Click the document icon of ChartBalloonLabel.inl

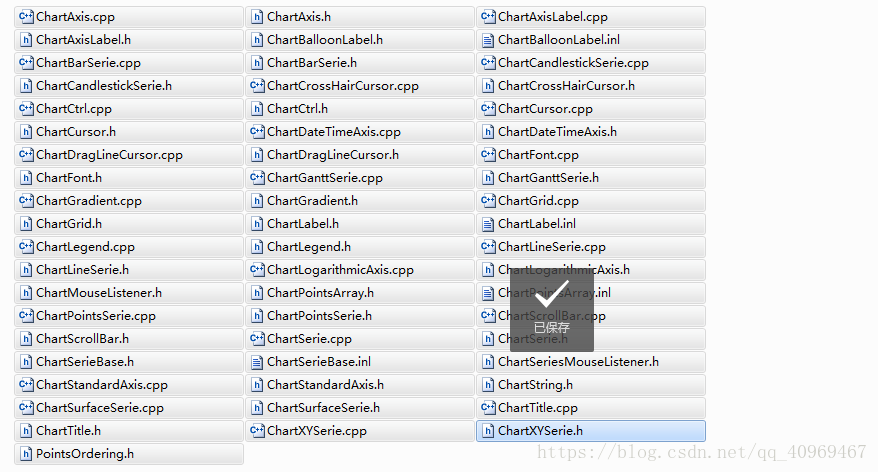click(488, 40)
